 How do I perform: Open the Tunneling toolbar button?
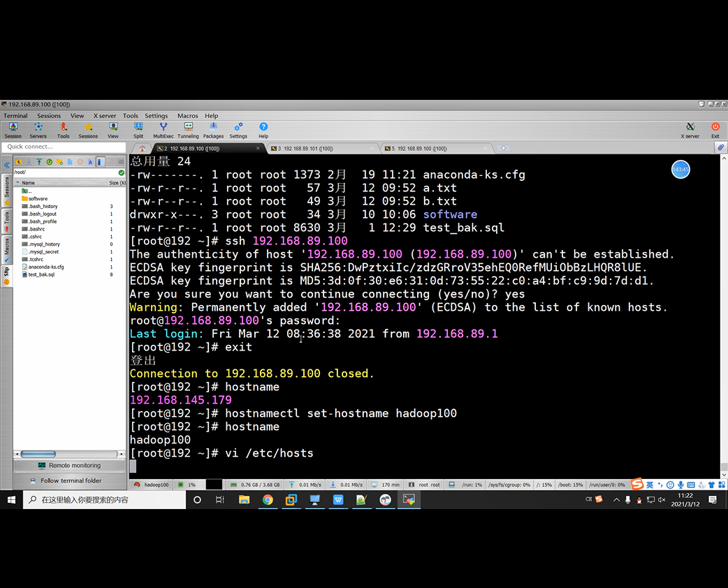coord(188,130)
